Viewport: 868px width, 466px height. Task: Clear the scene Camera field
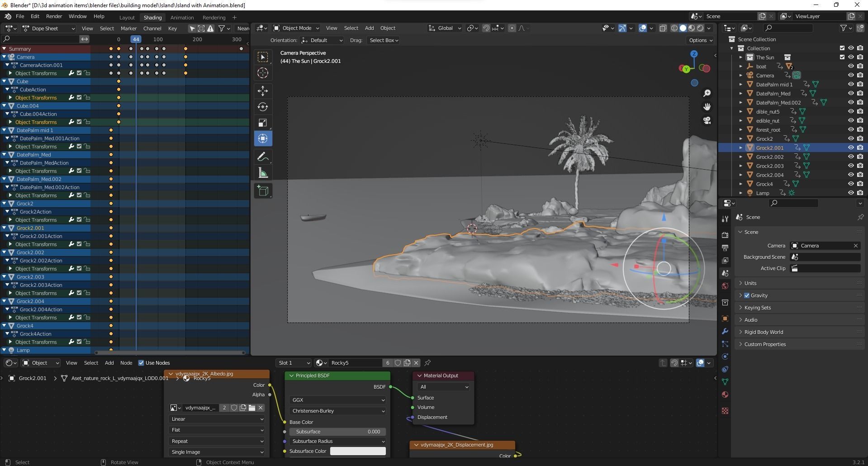pyautogui.click(x=856, y=246)
